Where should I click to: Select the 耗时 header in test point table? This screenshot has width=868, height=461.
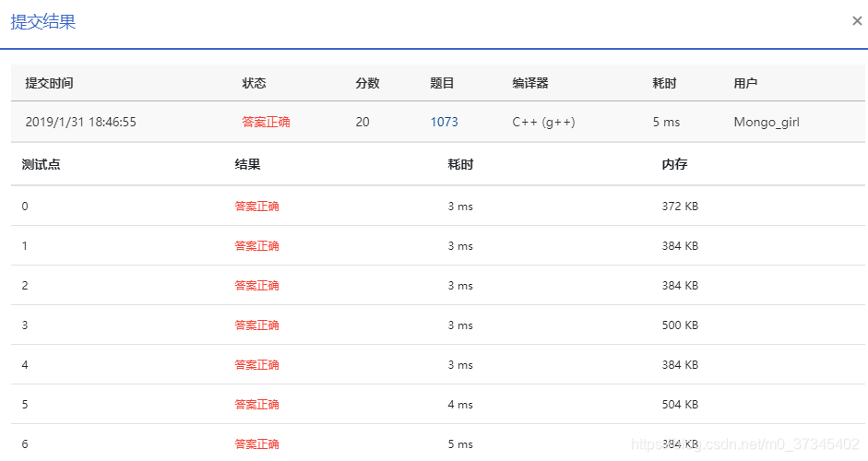click(460, 164)
